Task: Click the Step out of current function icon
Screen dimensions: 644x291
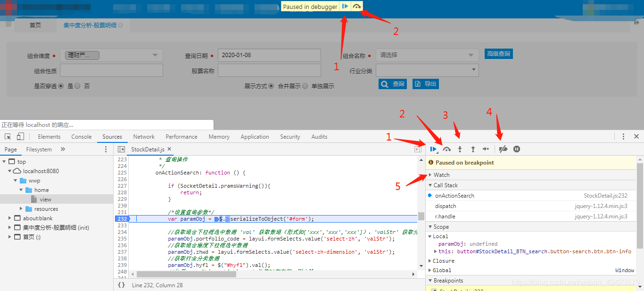Action: click(x=473, y=149)
